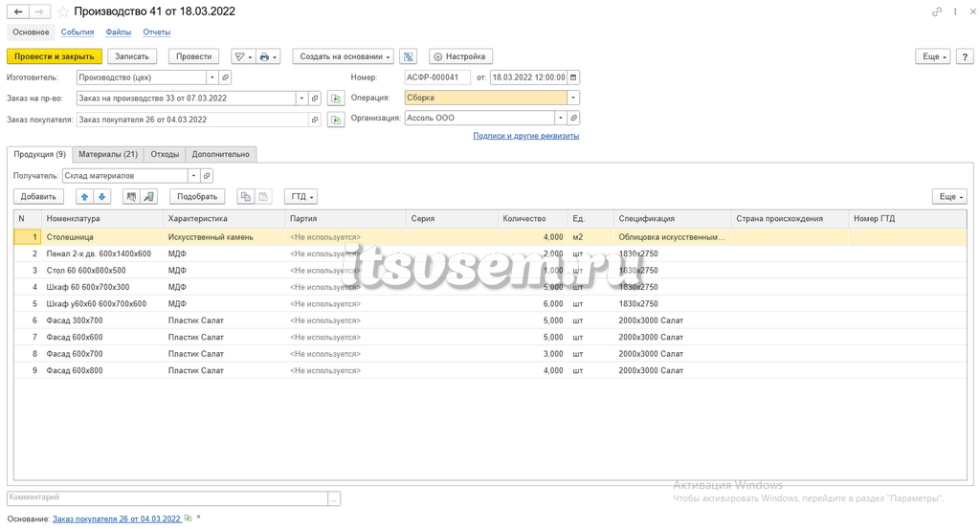Fill from the customer order with green arrow icon
Screen dimensions: 980x529
click(336, 120)
